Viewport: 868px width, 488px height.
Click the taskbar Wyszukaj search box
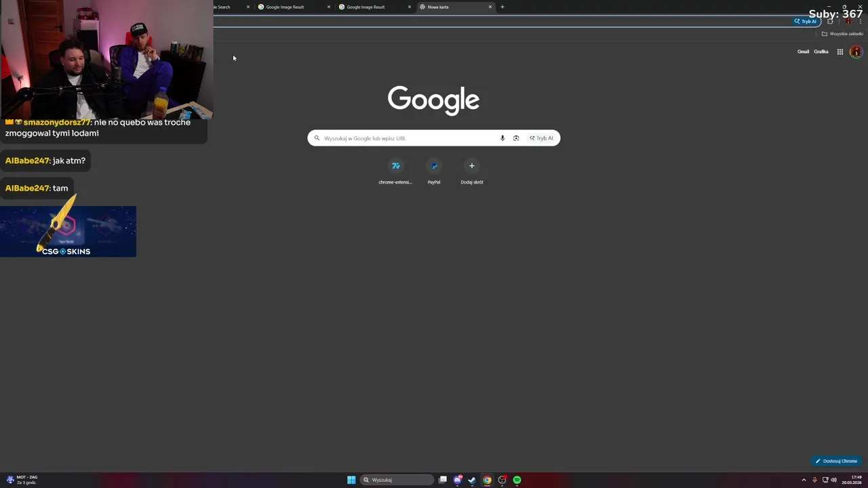coord(397,480)
